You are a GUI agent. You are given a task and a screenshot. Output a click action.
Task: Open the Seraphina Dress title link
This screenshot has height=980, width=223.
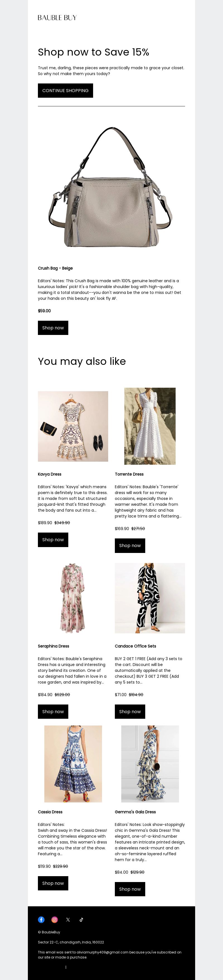(54, 646)
